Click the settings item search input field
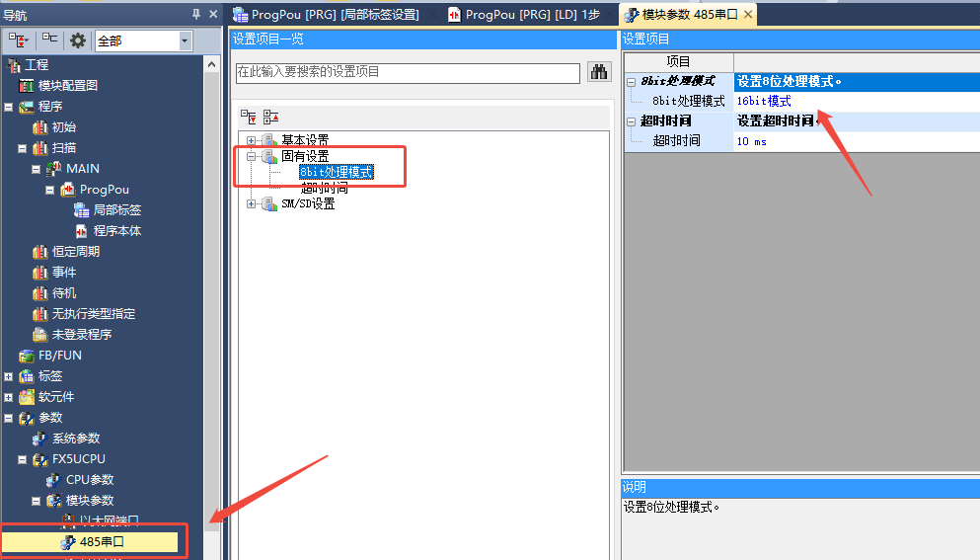The image size is (980, 560). pyautogui.click(x=407, y=72)
